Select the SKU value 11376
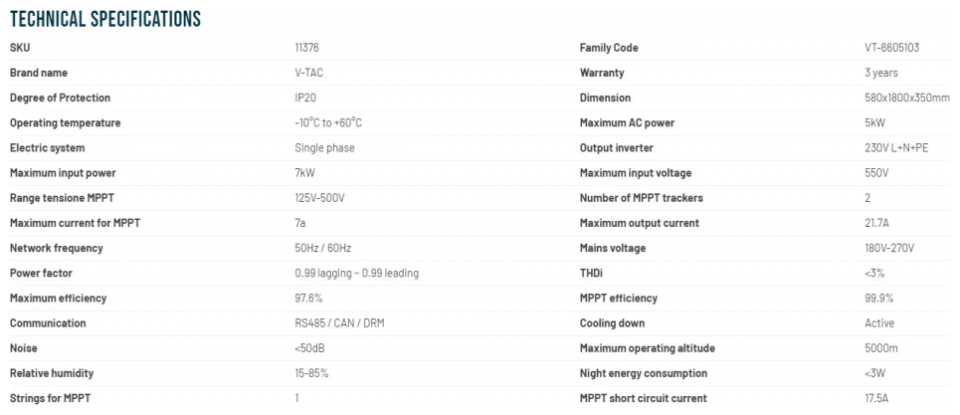 coord(307,48)
